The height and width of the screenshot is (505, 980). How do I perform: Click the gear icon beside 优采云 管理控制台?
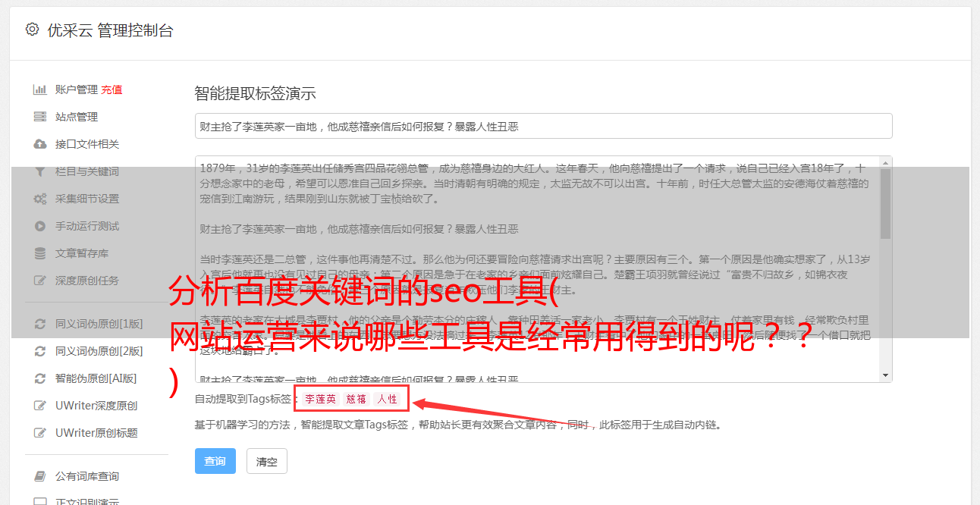click(x=32, y=30)
